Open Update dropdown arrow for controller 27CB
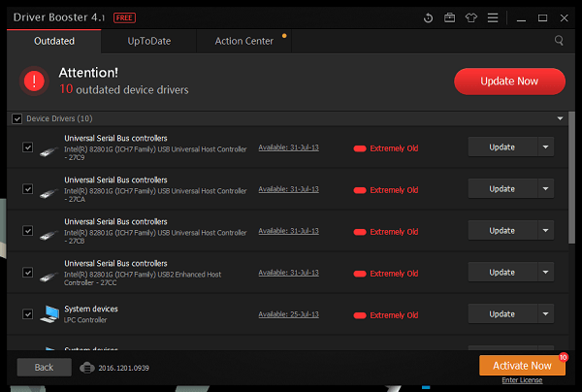Screen dimensions: 582x392 click(x=545, y=231)
